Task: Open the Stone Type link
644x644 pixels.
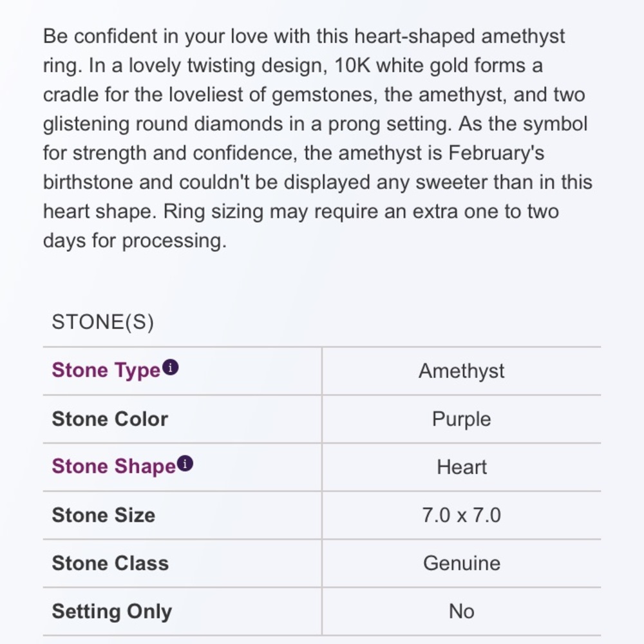Action: (106, 370)
